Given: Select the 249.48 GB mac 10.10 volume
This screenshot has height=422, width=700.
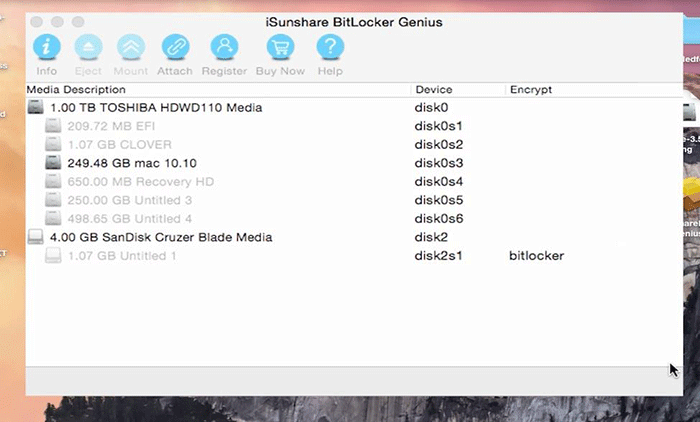Looking at the screenshot, I should click(132, 163).
